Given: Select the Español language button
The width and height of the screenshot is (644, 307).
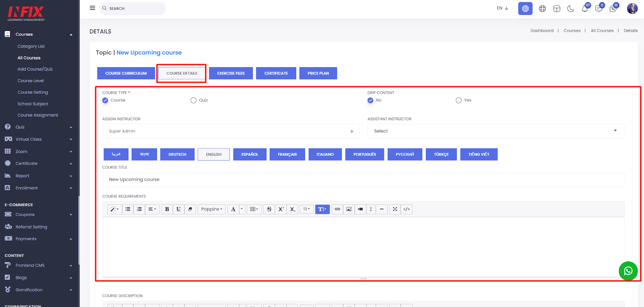Looking at the screenshot, I should click(x=250, y=155).
